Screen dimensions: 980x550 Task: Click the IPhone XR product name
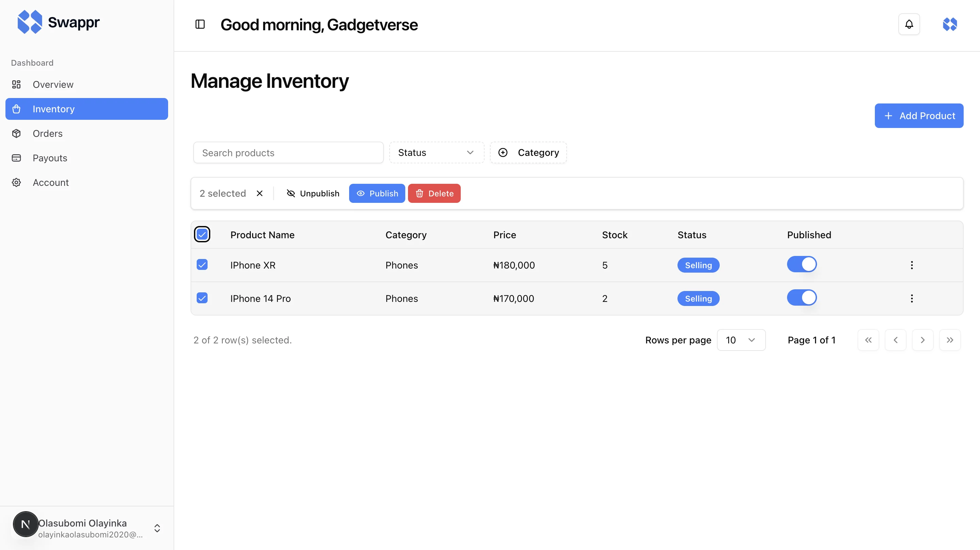click(x=253, y=265)
